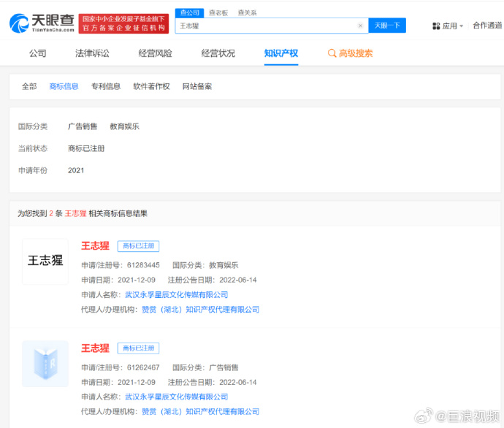Open applicant 武汉永孚星辰文化传媒 in second result

177,397
